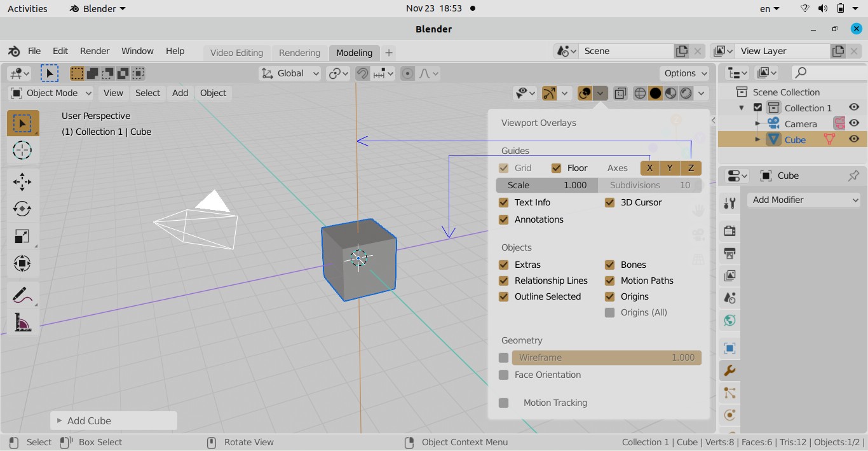Select the Measure tool

point(22,323)
